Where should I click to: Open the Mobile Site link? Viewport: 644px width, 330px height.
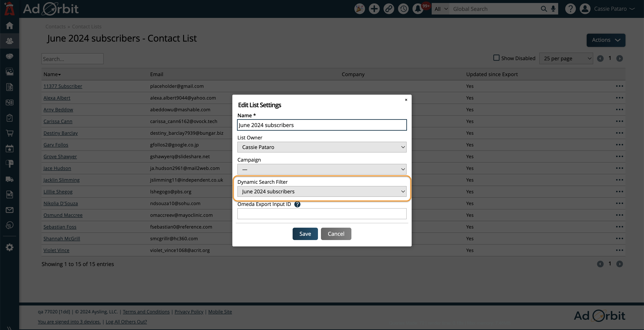click(220, 312)
